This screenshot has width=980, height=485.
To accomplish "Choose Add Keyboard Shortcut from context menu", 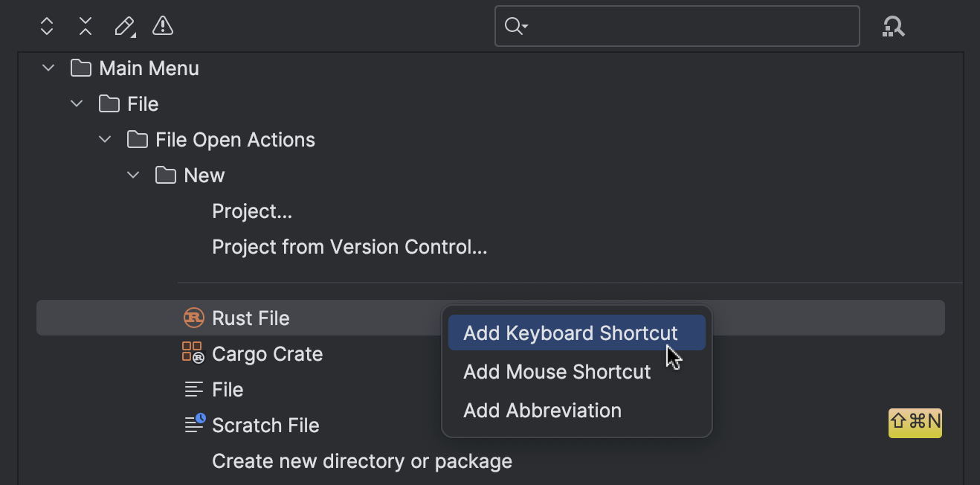I will pyautogui.click(x=576, y=333).
